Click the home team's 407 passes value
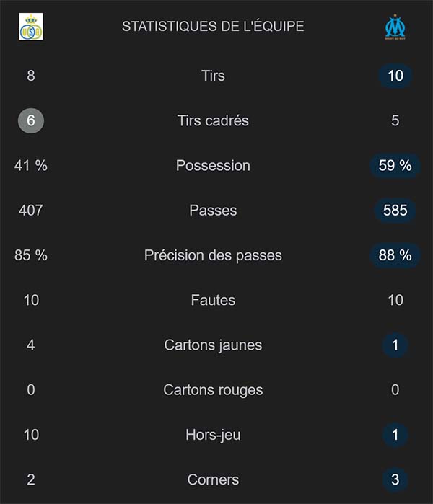 [31, 211]
